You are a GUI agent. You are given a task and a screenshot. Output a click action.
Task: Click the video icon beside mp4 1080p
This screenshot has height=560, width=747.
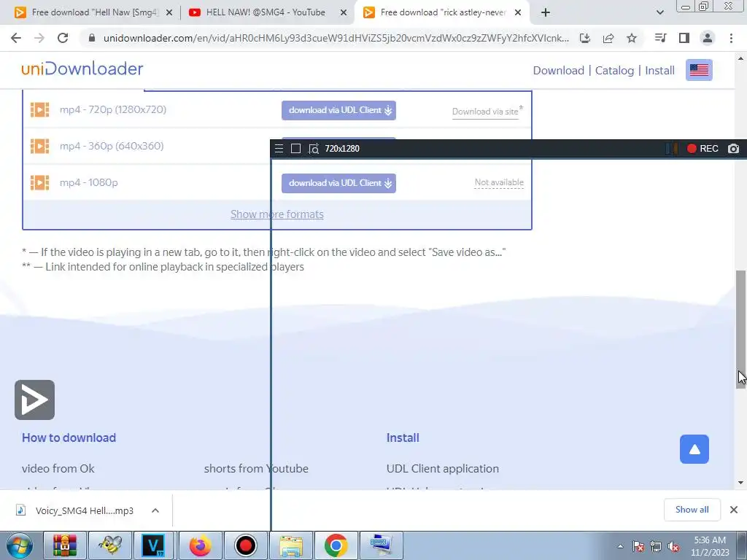click(x=40, y=182)
